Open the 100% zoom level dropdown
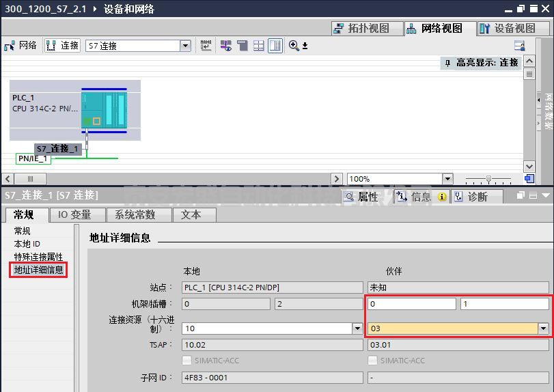554x392 pixels. point(447,179)
